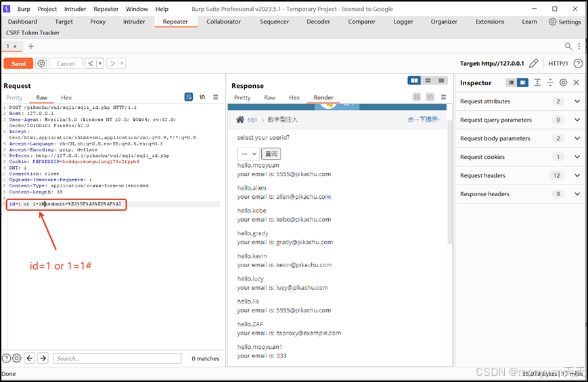Toggle request message inspection button

(189, 97)
